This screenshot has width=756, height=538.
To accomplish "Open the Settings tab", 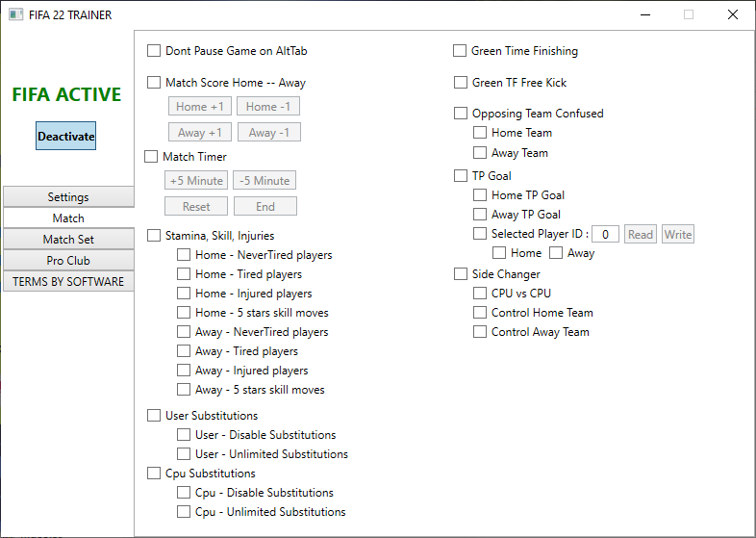I will coord(68,197).
